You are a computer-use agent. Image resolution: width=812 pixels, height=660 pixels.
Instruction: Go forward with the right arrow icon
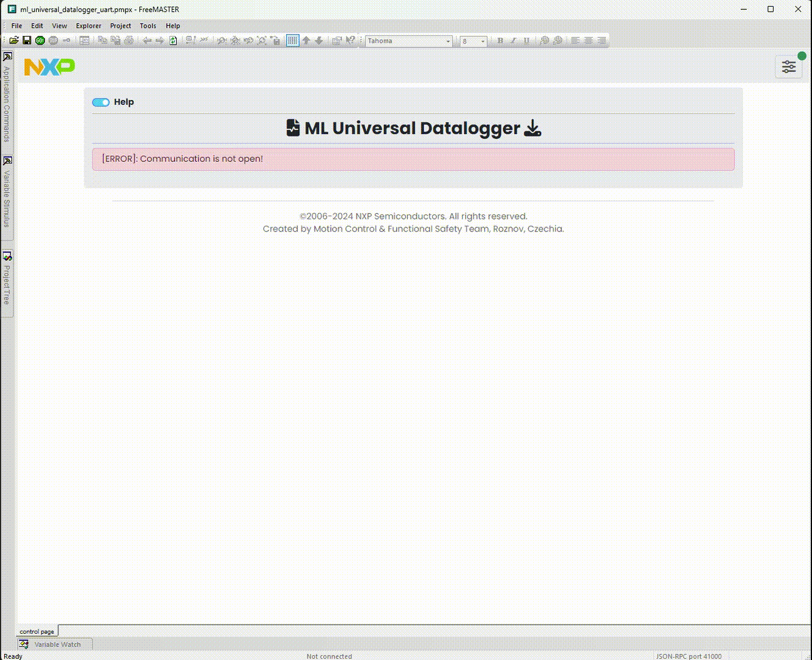160,40
